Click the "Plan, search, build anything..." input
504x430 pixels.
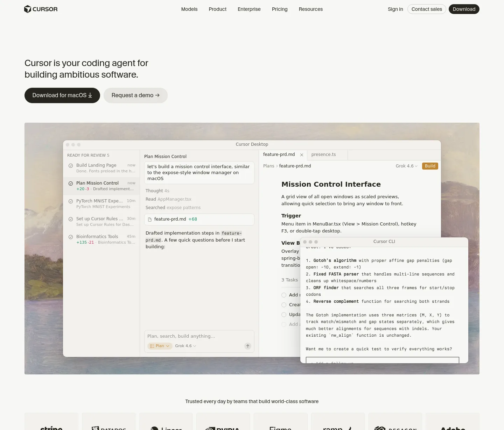(199, 336)
